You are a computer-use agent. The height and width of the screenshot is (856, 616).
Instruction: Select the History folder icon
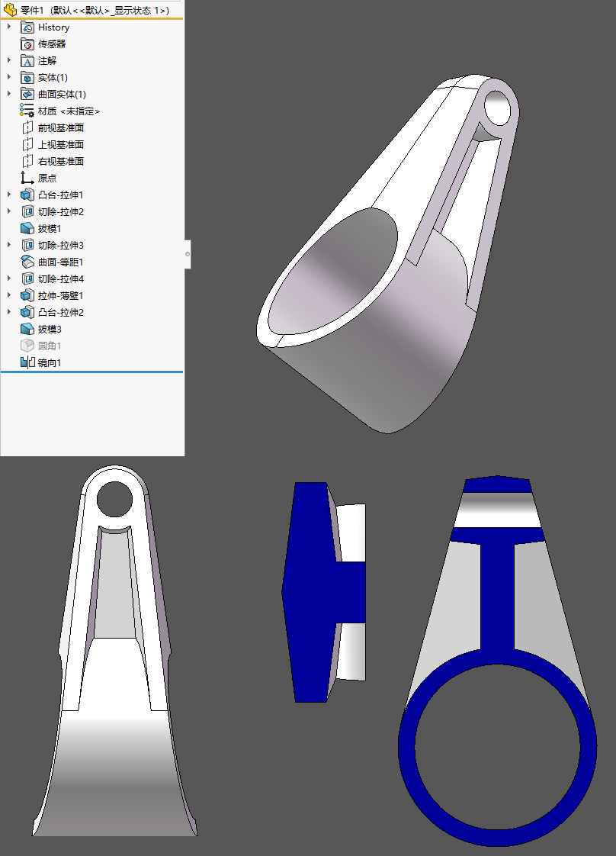27,27
